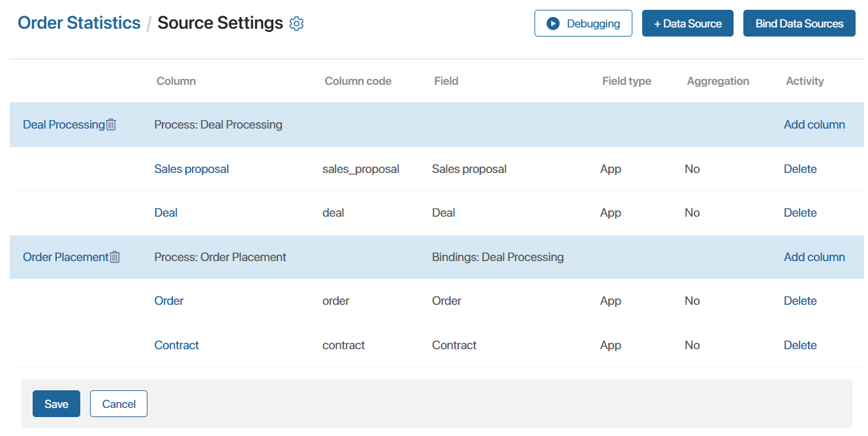The height and width of the screenshot is (436, 868).
Task: Click the Contract Field cell
Action: (454, 345)
